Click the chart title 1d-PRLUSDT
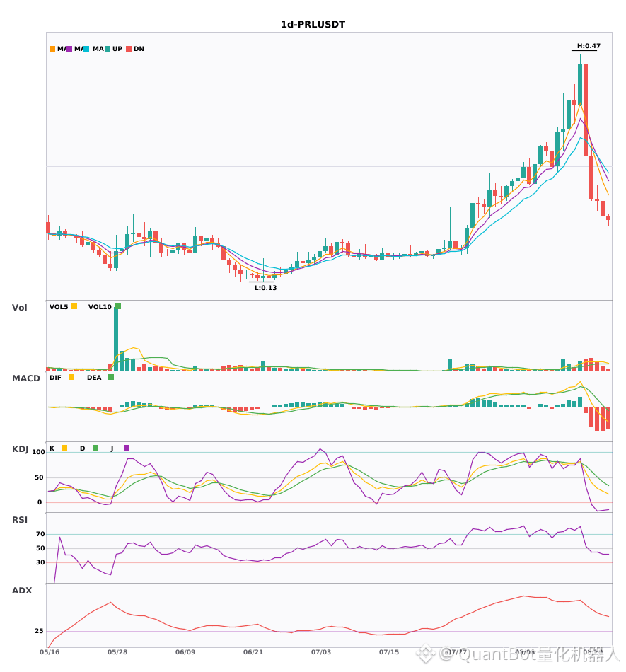This screenshot has width=626, height=672. [313, 25]
